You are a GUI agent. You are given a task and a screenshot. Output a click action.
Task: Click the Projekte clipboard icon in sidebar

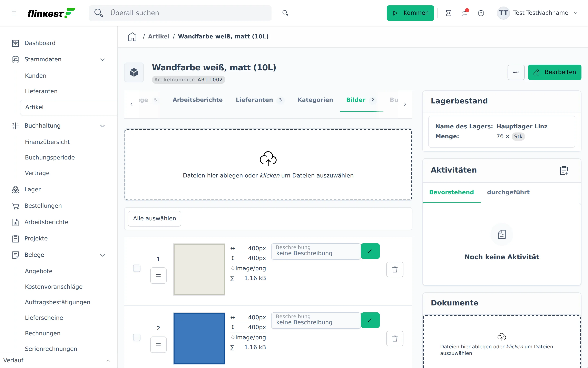(15, 239)
